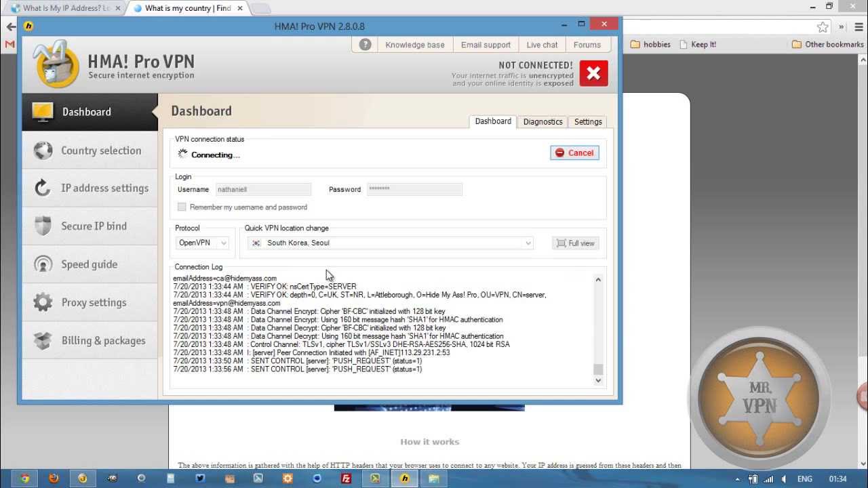Click the Gmail bookmark icon
The width and height of the screenshot is (868, 488).
pyautogui.click(x=9, y=45)
